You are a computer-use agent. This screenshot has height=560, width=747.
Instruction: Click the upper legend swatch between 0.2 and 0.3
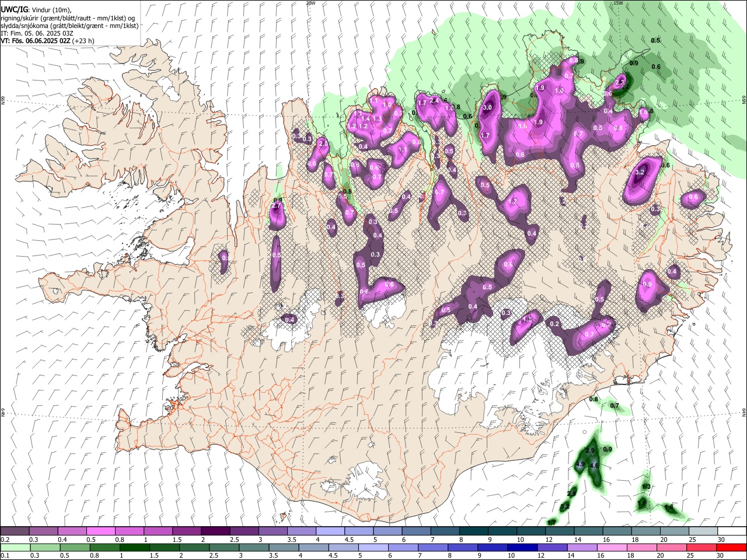point(15,531)
